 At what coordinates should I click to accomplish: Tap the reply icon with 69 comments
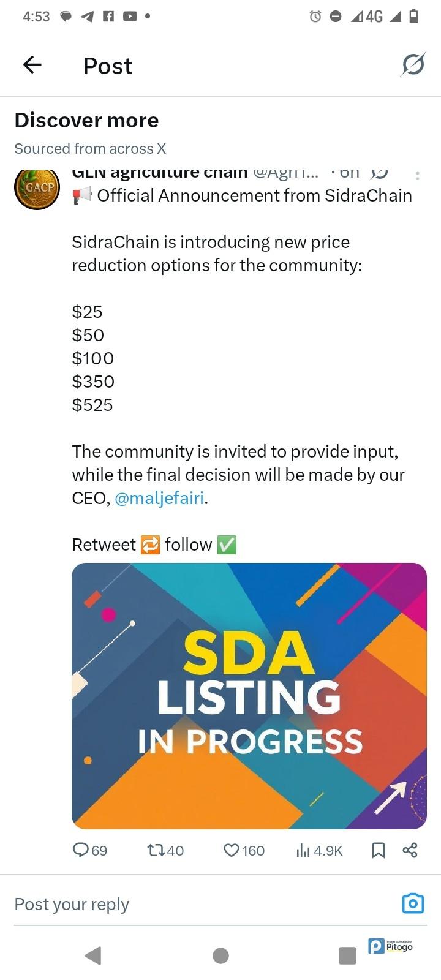[81, 850]
